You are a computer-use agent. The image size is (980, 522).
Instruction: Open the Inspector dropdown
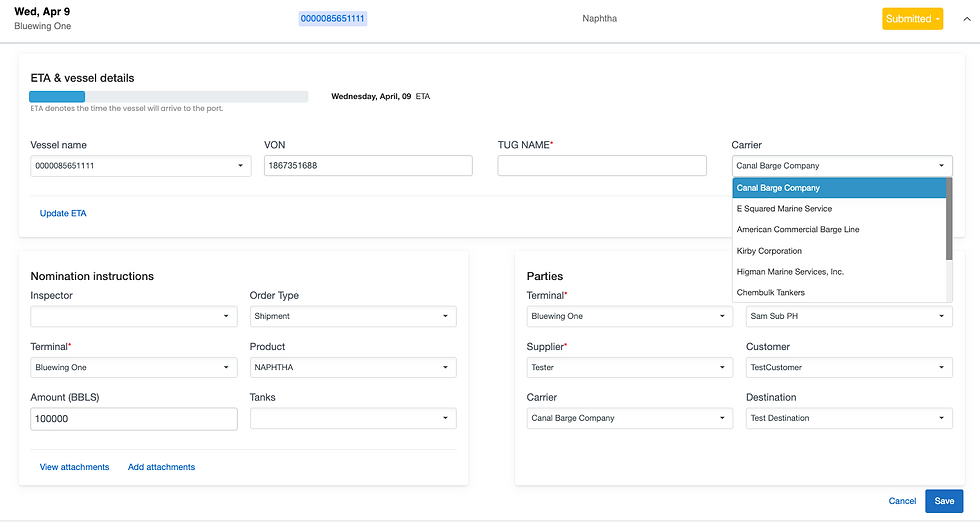click(134, 317)
